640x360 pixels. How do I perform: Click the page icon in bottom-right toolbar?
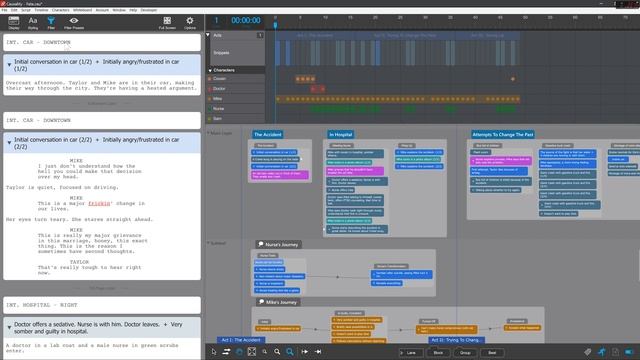coord(615,352)
